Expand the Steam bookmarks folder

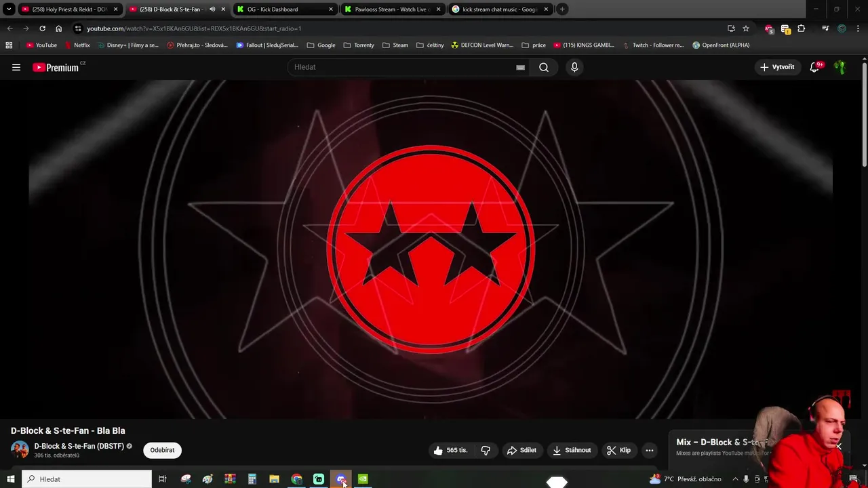tap(395, 45)
